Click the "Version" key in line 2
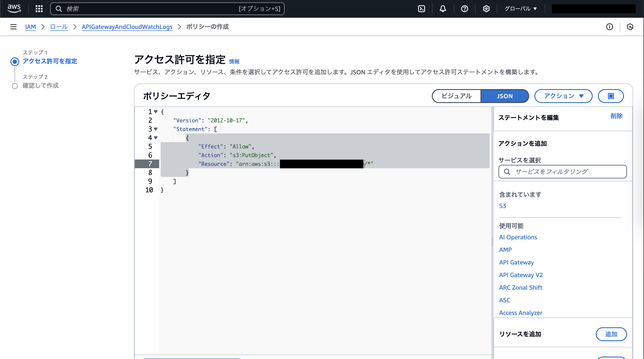This screenshot has height=359, width=644. point(187,120)
